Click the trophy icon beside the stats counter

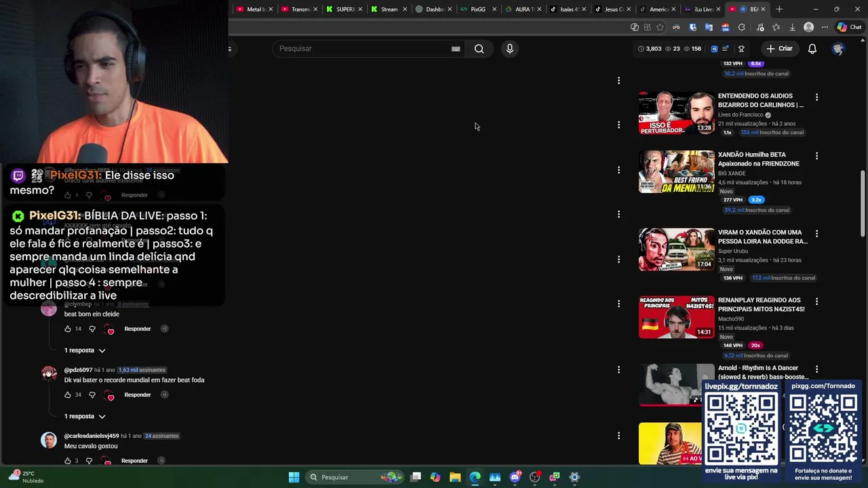pyautogui.click(x=741, y=49)
